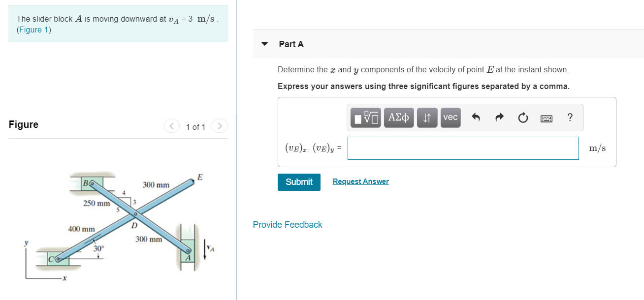This screenshot has width=644, height=300.
Task: Click the 1 of 1 page indicator
Action: 195,126
